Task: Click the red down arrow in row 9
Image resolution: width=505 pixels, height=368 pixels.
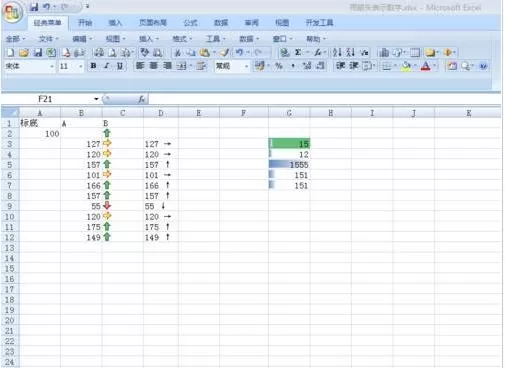Action: 107,206
